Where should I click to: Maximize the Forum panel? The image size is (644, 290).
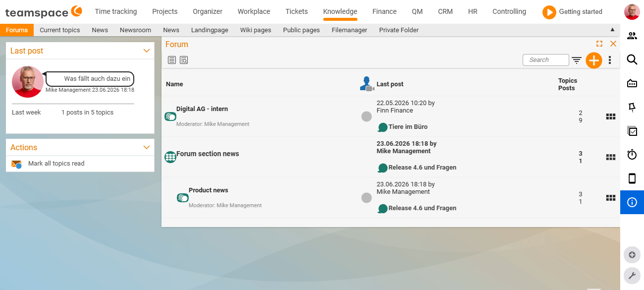coord(599,44)
